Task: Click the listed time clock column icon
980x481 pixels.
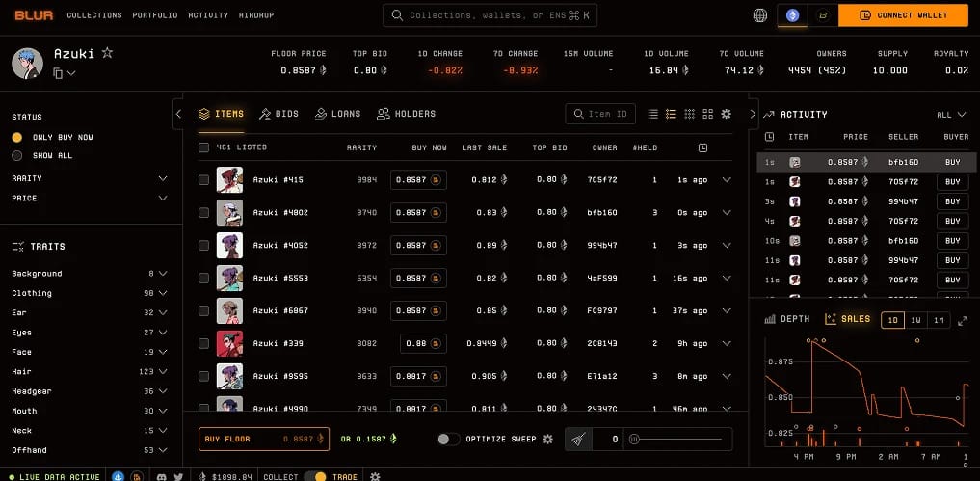Action: pos(703,147)
